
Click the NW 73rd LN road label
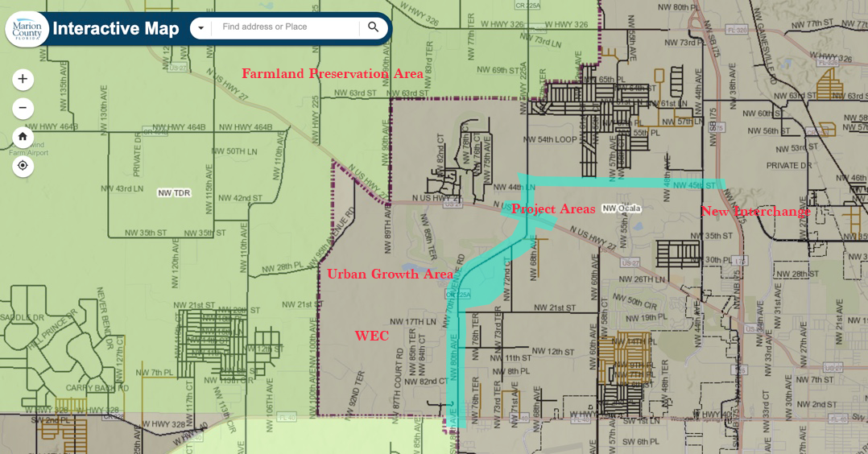click(x=540, y=40)
